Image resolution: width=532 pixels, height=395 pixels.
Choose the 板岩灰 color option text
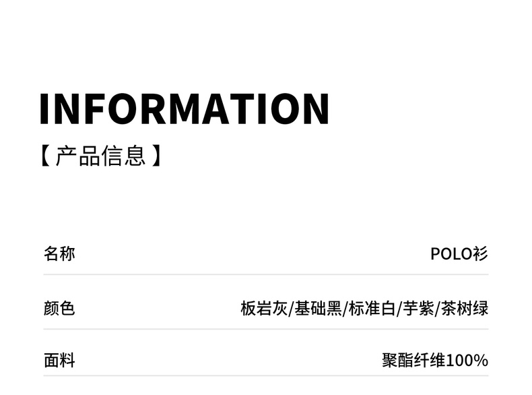coord(264,309)
